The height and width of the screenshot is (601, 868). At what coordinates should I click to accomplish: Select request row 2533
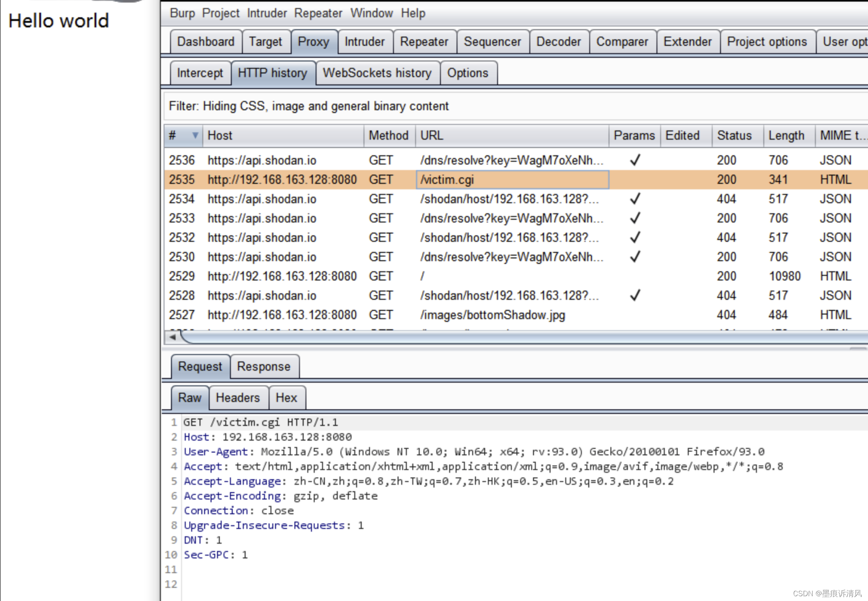coord(516,218)
